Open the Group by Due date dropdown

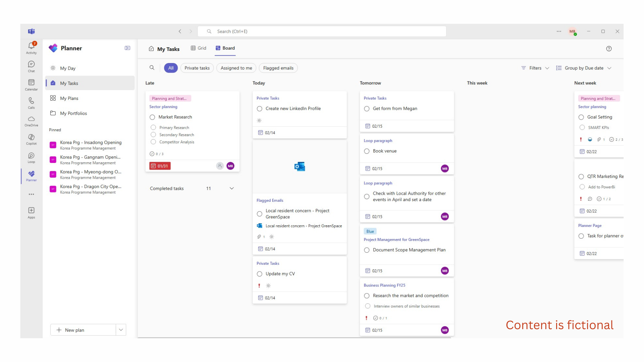click(584, 68)
